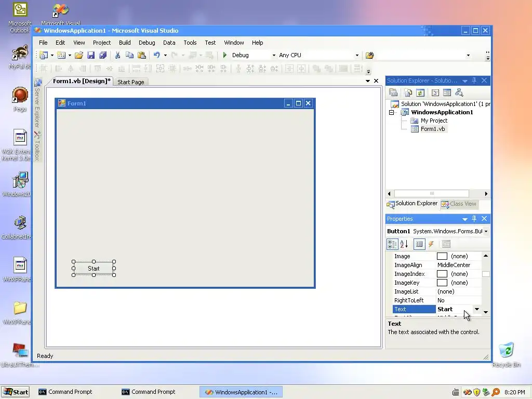Undo the last action with the Undo icon
532x399 pixels.
(157, 55)
